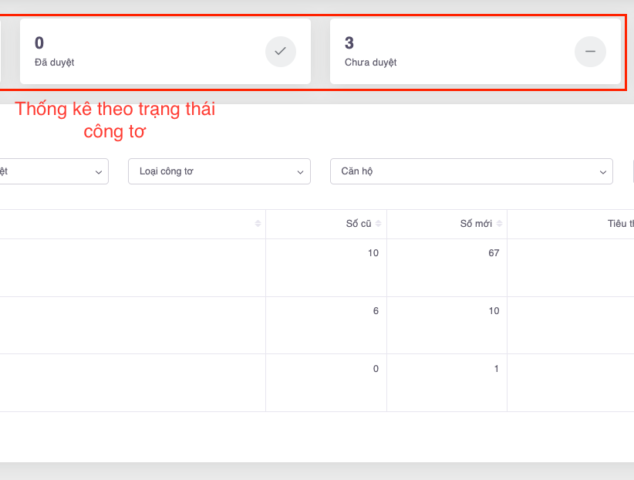The height and width of the screenshot is (480, 634).
Task: Click the count 0 on Đã duyệt card
Action: [39, 43]
